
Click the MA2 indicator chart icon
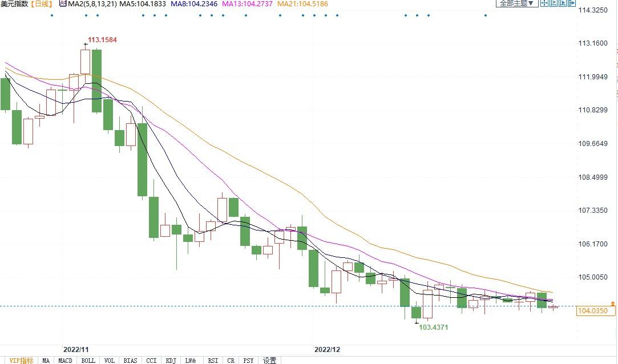[x=63, y=3]
